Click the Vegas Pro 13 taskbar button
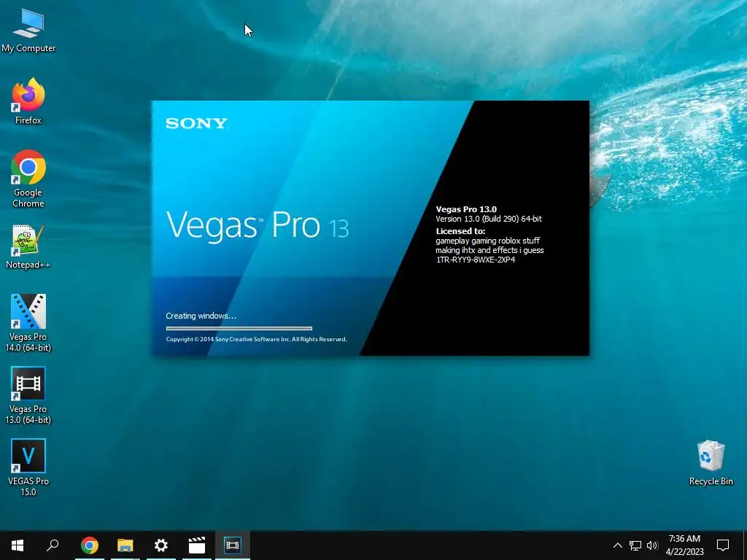747x560 pixels. tap(233, 545)
